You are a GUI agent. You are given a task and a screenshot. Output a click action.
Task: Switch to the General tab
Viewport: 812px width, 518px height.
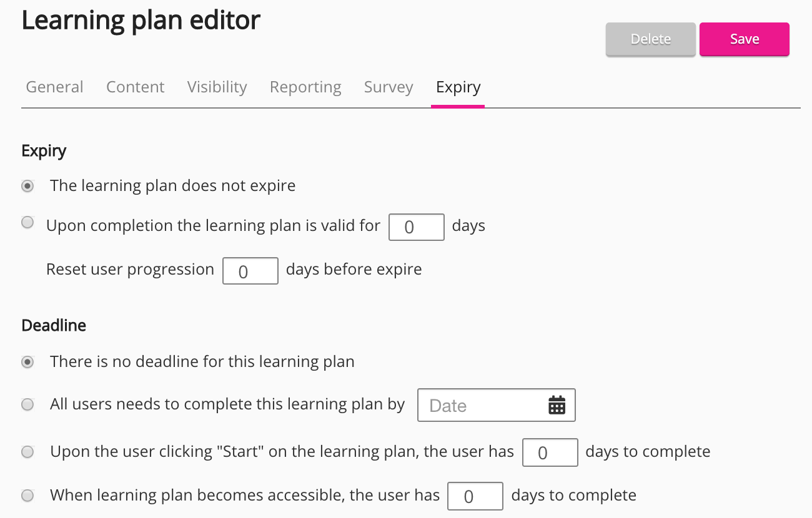coord(54,87)
